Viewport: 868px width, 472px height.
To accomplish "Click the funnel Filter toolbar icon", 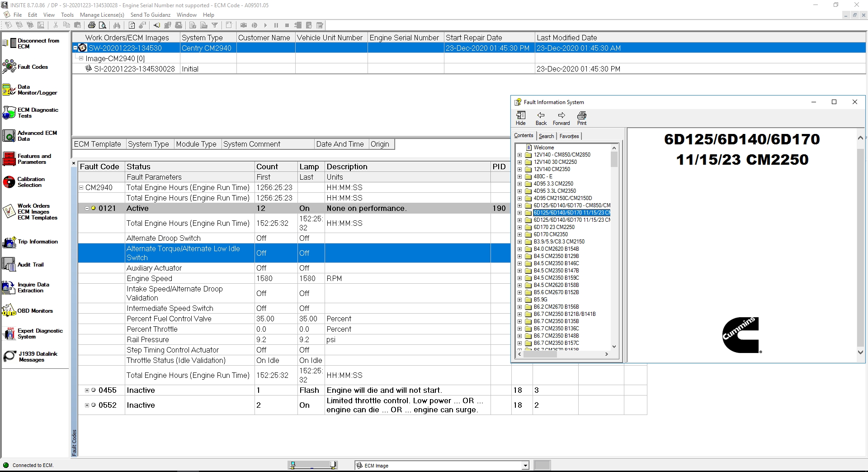I will coord(215,25).
